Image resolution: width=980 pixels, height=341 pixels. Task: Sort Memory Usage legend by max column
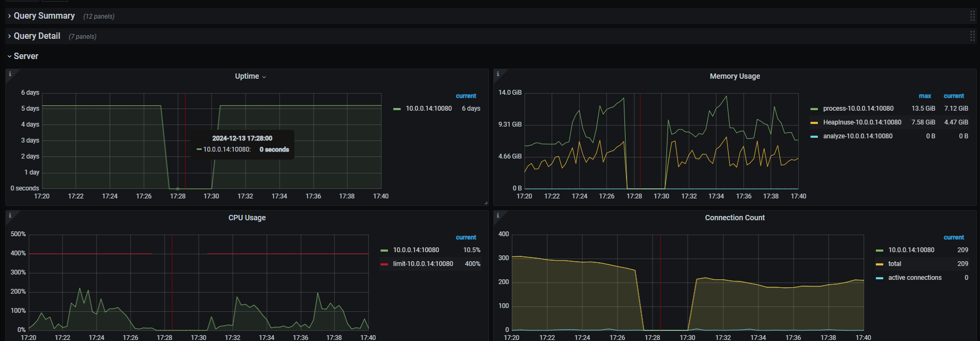tap(925, 96)
